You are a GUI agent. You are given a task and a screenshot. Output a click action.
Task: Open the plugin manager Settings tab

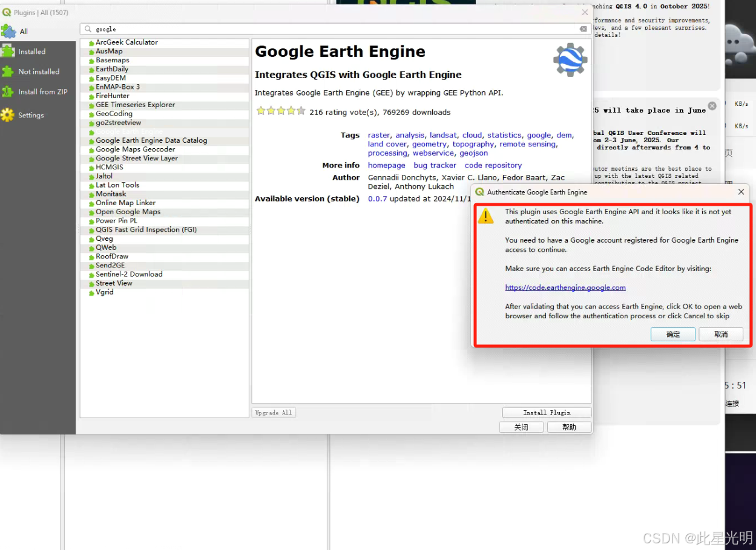click(x=38, y=115)
